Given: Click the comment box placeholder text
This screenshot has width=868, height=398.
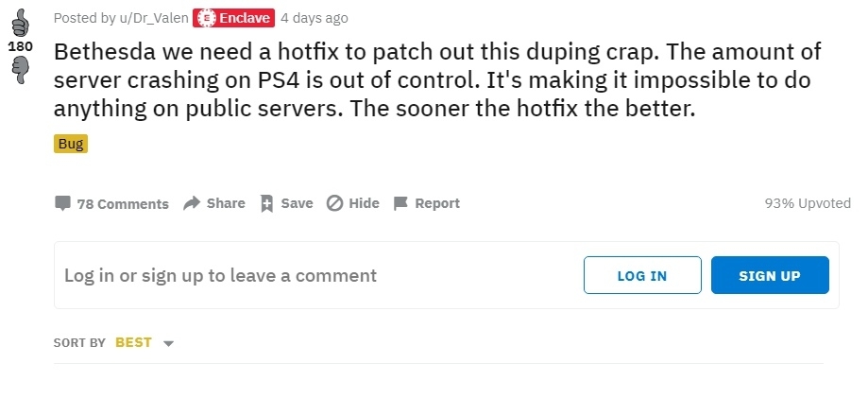Looking at the screenshot, I should pos(220,275).
